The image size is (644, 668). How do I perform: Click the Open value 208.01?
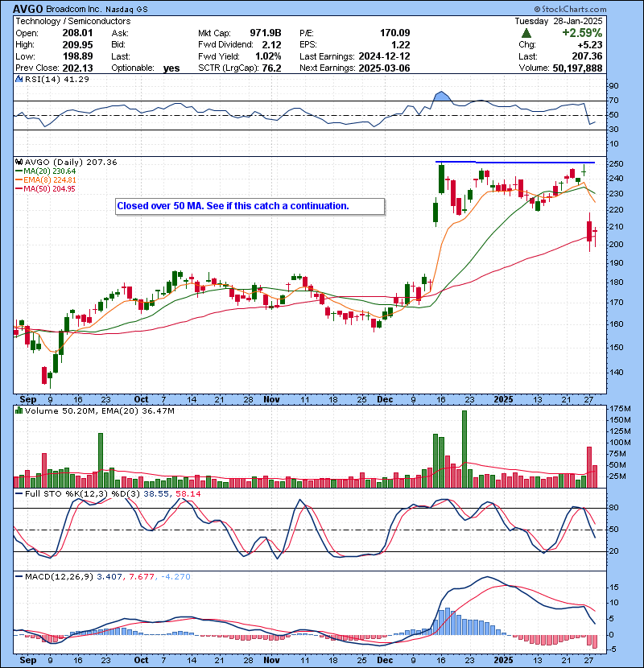click(x=77, y=33)
